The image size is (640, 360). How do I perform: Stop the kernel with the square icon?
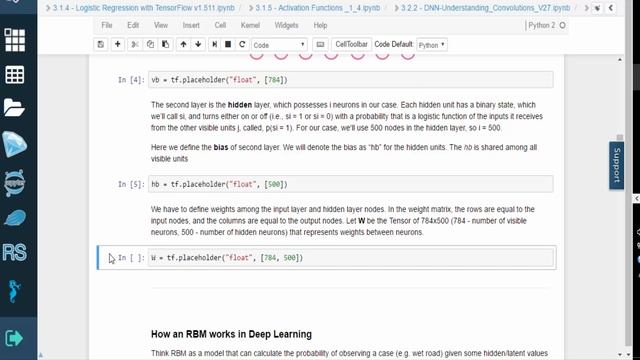pos(228,44)
